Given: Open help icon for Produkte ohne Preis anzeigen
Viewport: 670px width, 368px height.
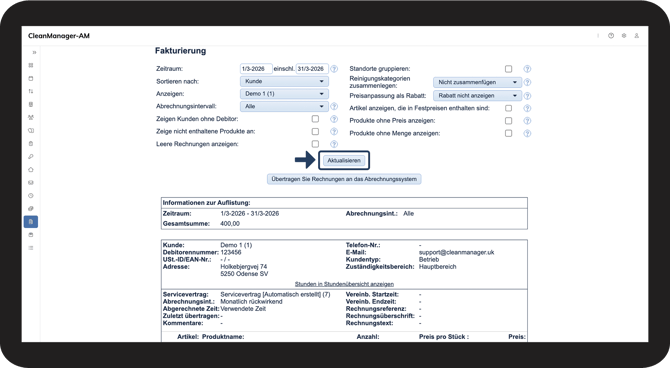Looking at the screenshot, I should point(527,121).
